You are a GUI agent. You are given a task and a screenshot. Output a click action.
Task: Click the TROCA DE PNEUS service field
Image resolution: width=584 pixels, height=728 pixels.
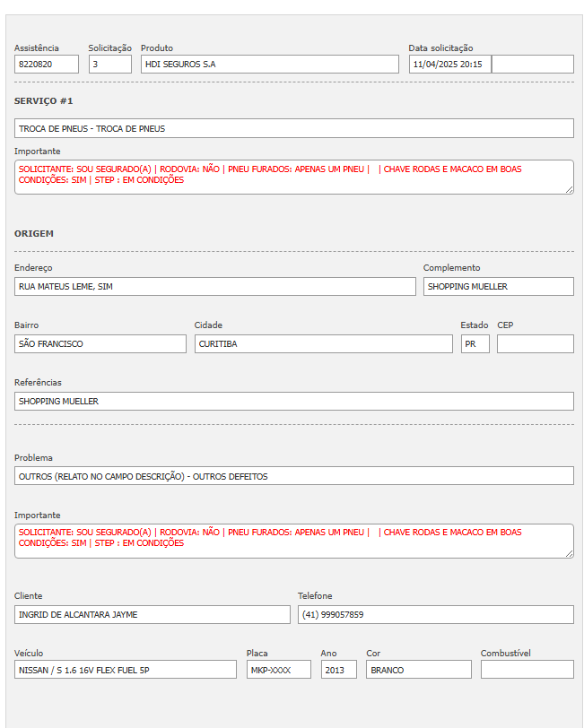pos(294,128)
